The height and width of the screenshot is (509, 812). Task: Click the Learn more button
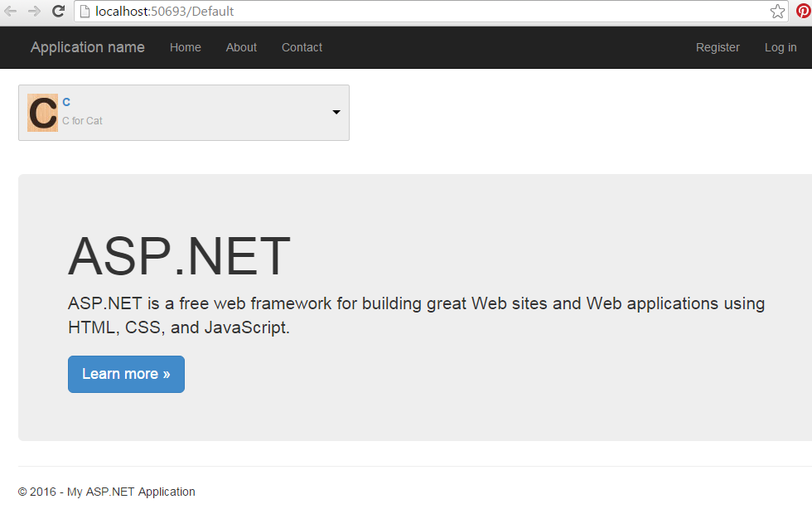pos(126,374)
